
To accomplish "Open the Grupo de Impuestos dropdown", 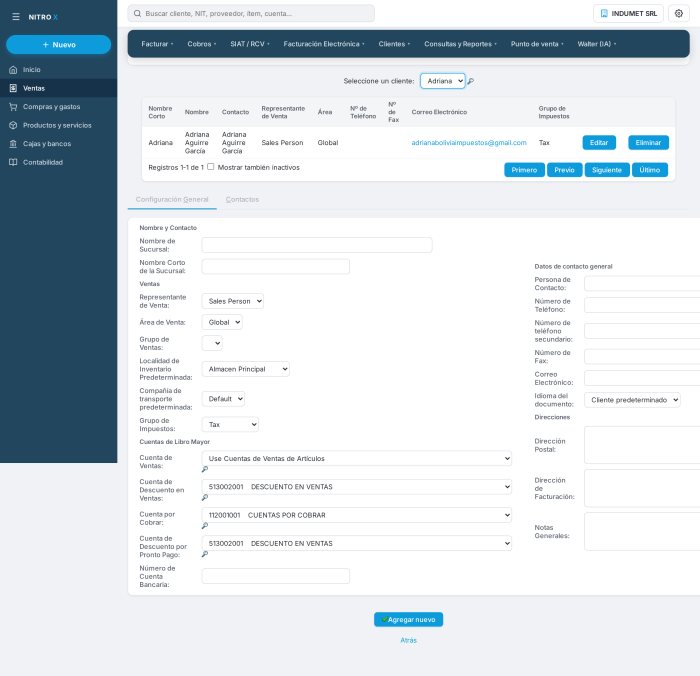I will point(230,425).
